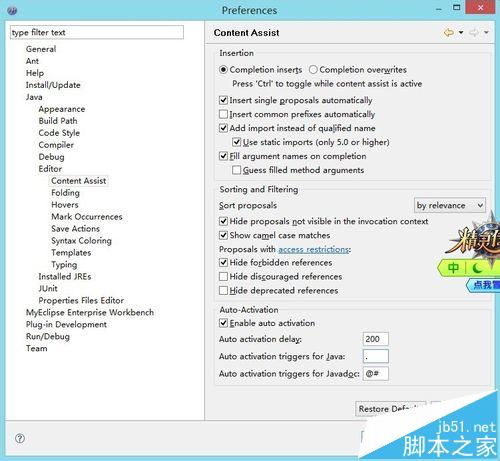Image resolution: width=500 pixels, height=461 pixels.
Task: Click the IME moon icon
Action: click(x=477, y=268)
